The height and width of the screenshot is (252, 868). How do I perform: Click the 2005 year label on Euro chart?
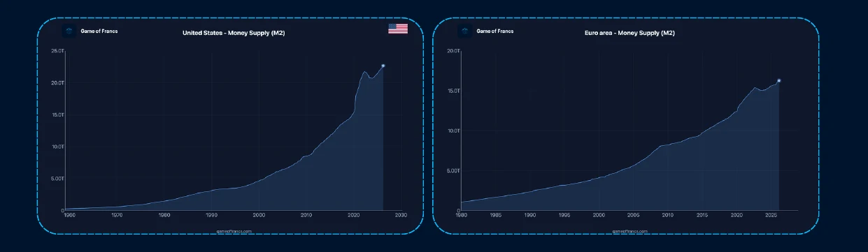tap(633, 216)
